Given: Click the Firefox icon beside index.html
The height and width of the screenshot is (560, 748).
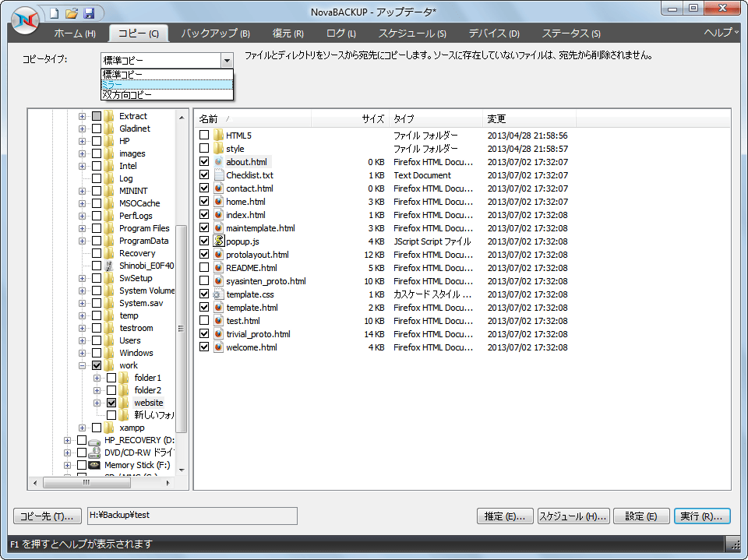Looking at the screenshot, I should coord(218,215).
